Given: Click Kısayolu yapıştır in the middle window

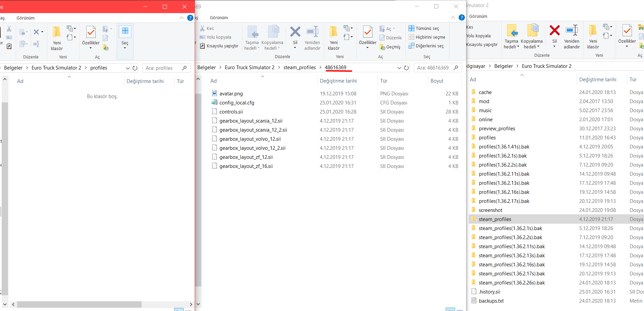Looking at the screenshot, I should 219,46.
